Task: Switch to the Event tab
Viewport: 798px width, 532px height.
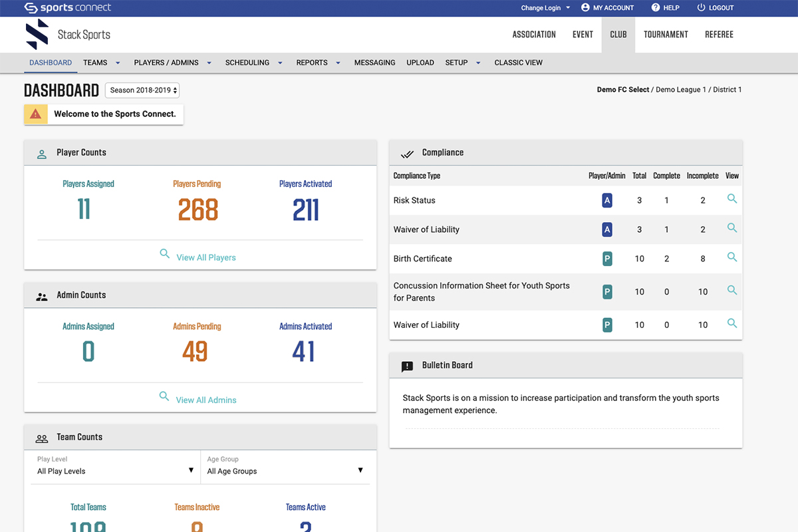Action: pos(583,35)
